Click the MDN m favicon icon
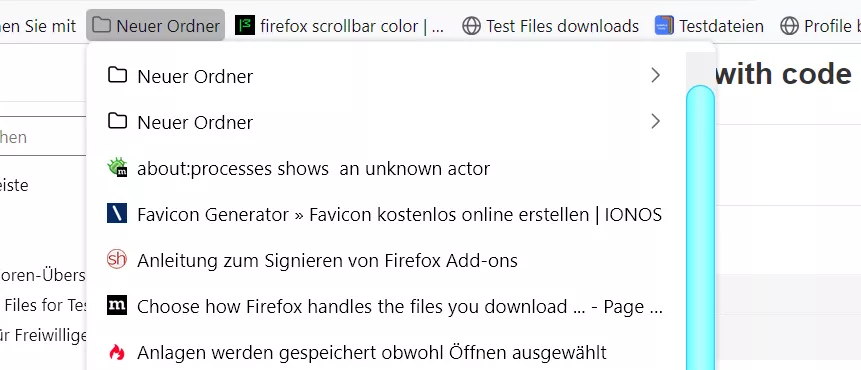This screenshot has width=861, height=370. 117,305
